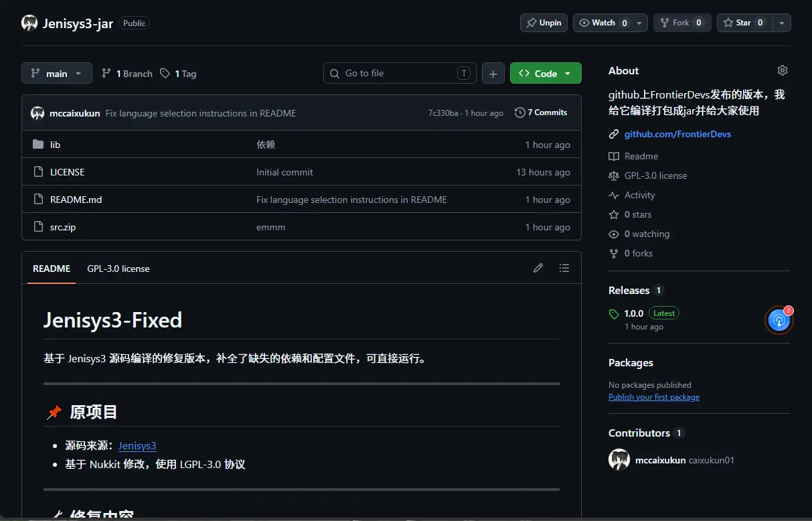Screen dimensions: 812x521
Task: Unpin the repository with the Unpin button
Action: (544, 23)
